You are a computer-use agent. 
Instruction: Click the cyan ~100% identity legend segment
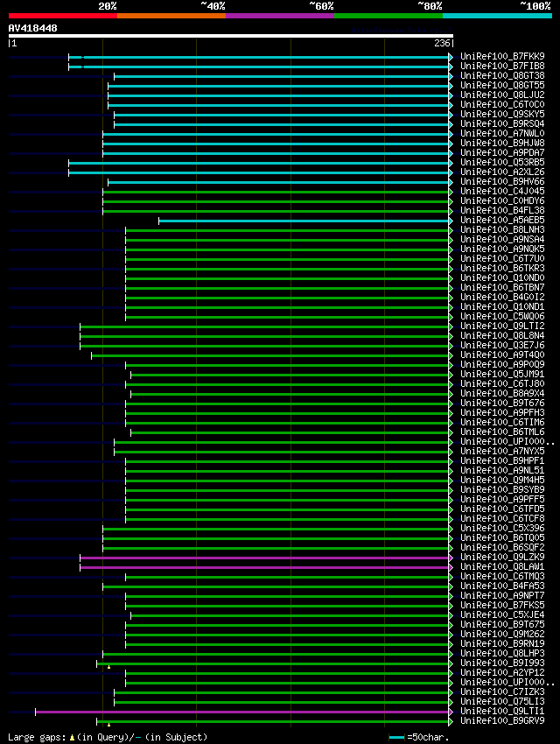click(497, 16)
